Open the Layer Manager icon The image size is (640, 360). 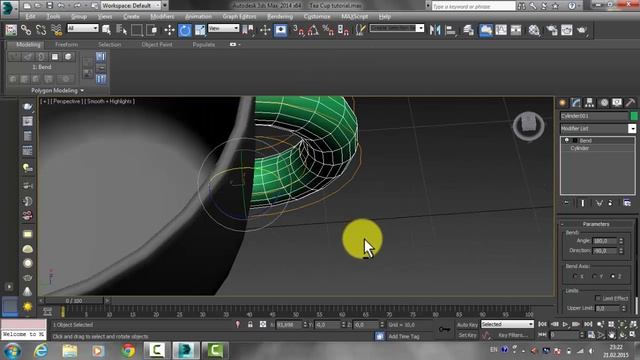point(469,30)
